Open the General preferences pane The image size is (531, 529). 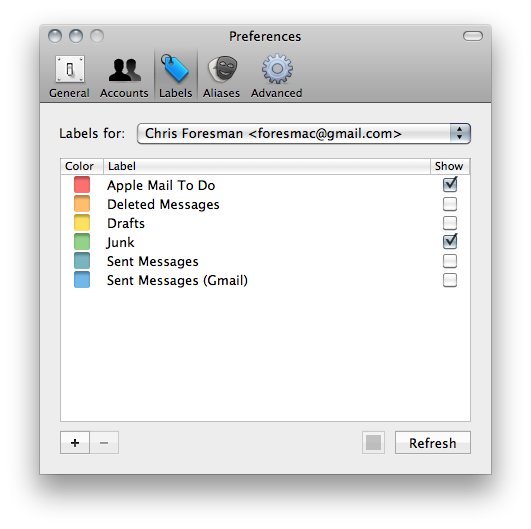[x=69, y=76]
